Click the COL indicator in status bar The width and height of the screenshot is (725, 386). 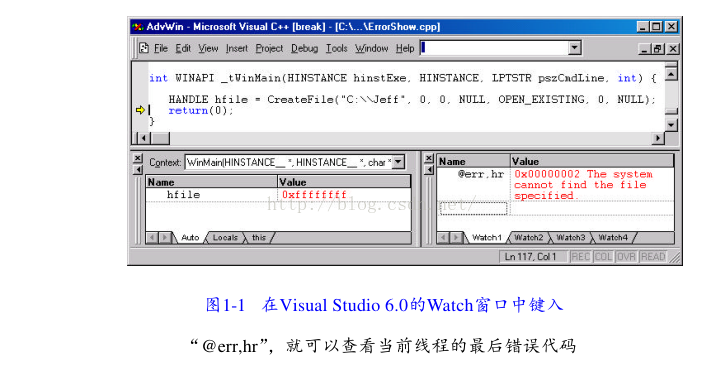tap(603, 257)
